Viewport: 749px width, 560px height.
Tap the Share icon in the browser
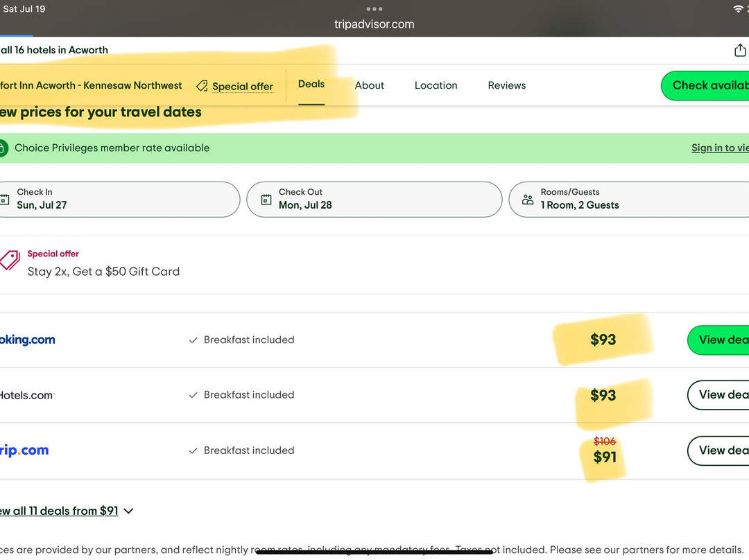coord(739,51)
